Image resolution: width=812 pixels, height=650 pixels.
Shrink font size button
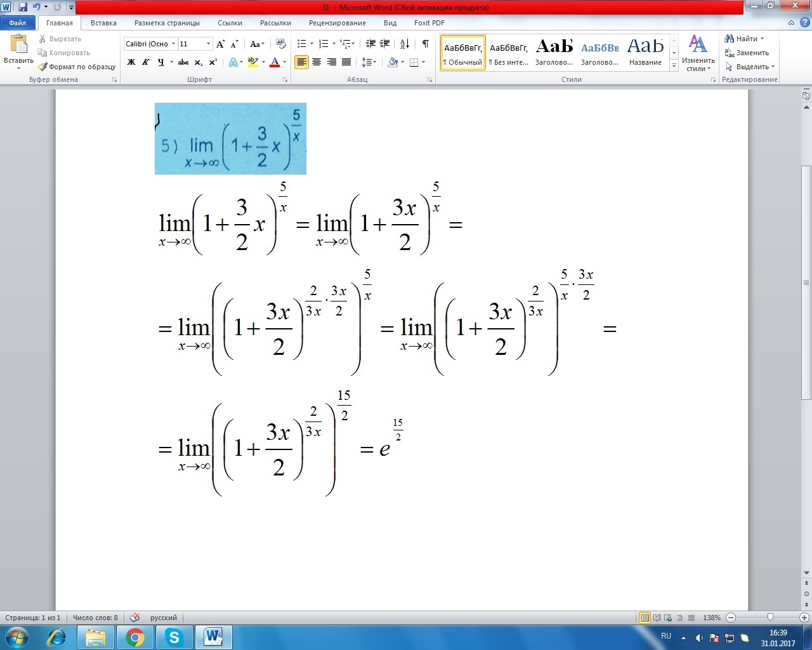235,44
